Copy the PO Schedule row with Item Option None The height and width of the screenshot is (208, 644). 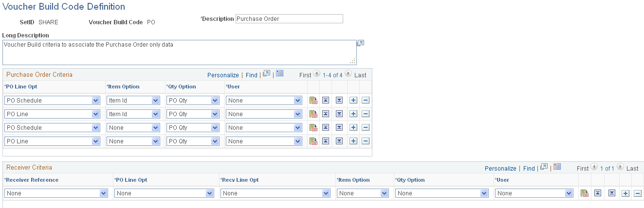pyautogui.click(x=313, y=128)
